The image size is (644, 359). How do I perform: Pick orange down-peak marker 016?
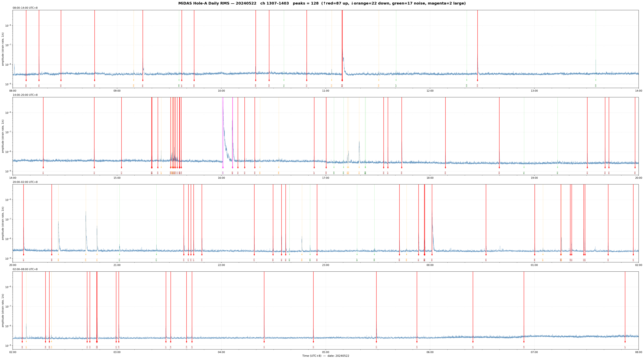tap(379, 80)
